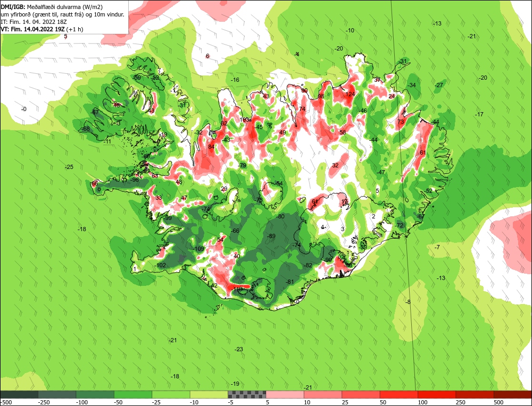Click the '29' flux value on the map
The width and height of the screenshot is (532, 406).
point(224,189)
